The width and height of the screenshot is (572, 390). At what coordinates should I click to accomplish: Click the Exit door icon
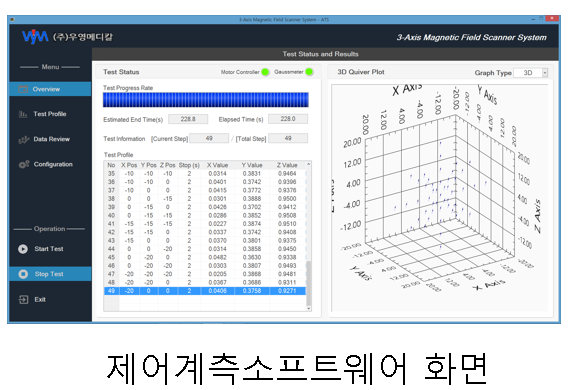click(23, 300)
